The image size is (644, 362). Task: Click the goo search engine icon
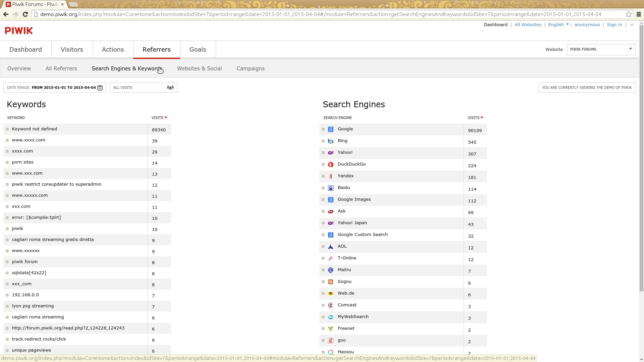[330, 341]
